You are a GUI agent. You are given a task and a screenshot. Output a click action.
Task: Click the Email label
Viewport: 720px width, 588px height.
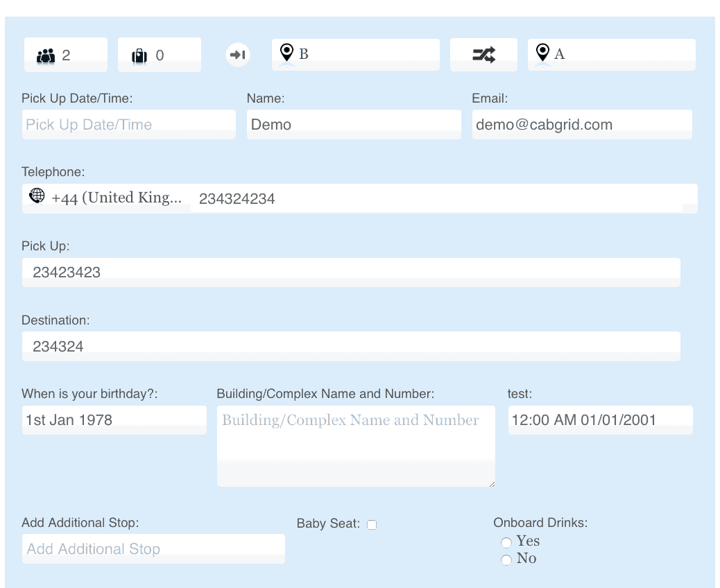490,98
